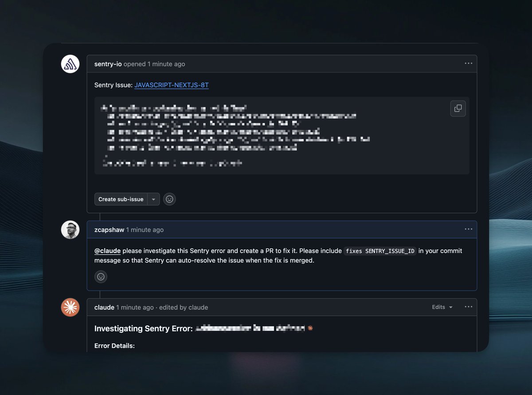Click the 'Sentry Issue:' label text
Screen dimensions: 532x395
113,85
